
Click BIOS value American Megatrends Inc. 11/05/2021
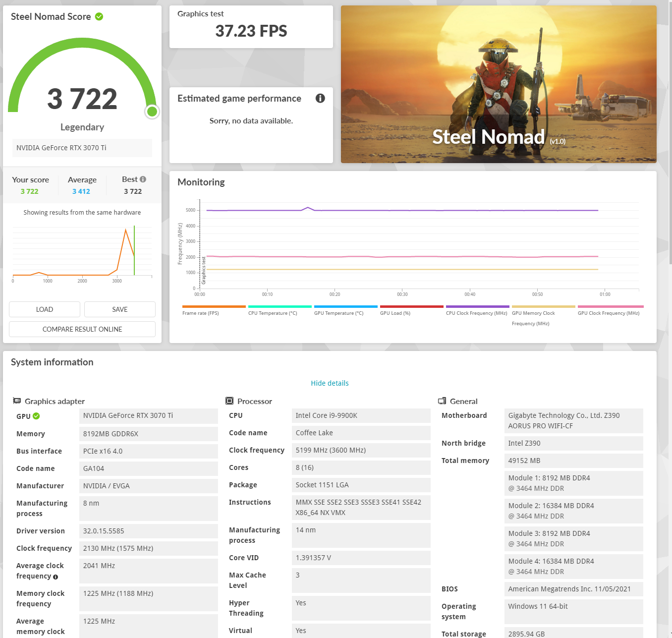[574, 589]
